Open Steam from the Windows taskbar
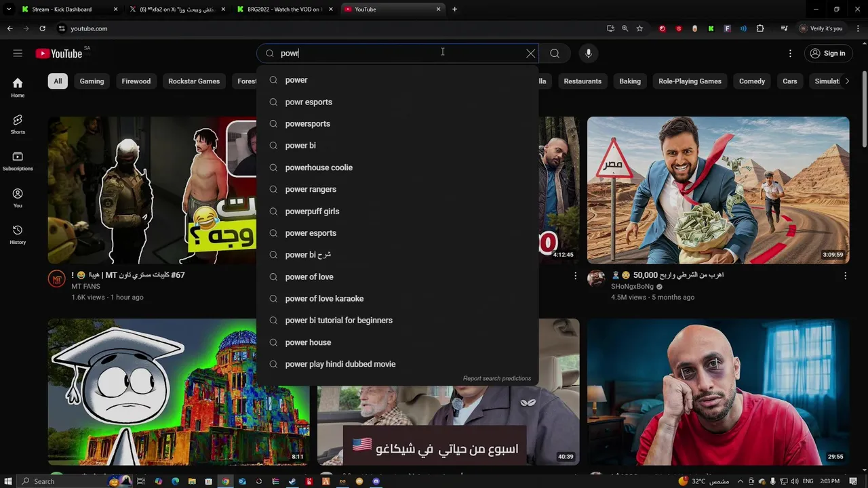868x488 pixels. coord(292,481)
